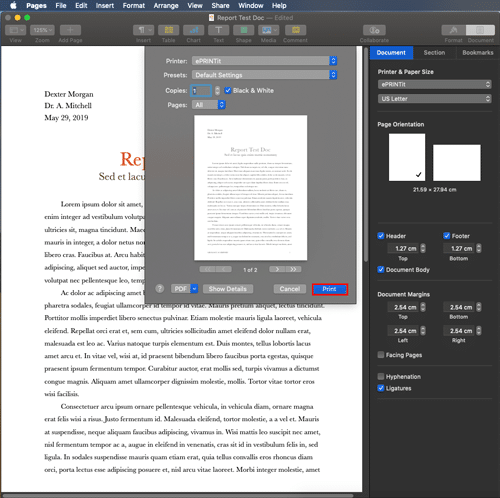Viewport: 500px width, 498px height.
Task: Open the Format menu
Action: point(134,5)
